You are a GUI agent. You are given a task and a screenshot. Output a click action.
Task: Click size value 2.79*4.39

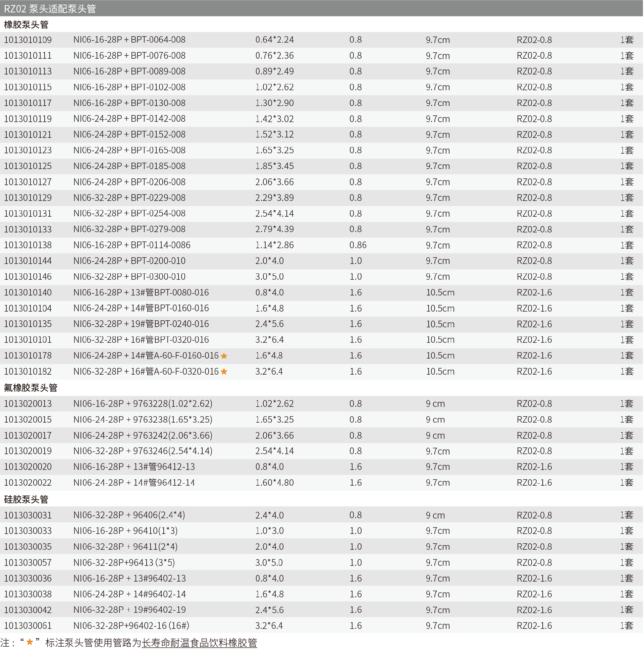pos(275,229)
